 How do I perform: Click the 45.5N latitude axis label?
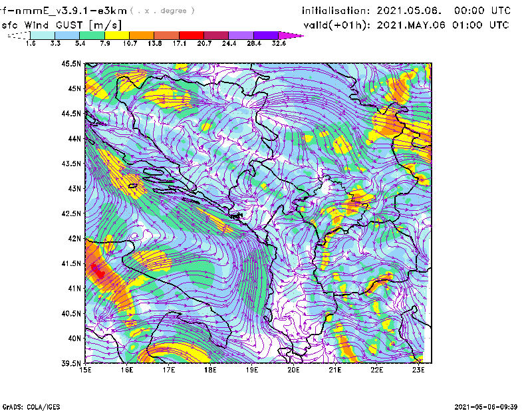(x=71, y=64)
